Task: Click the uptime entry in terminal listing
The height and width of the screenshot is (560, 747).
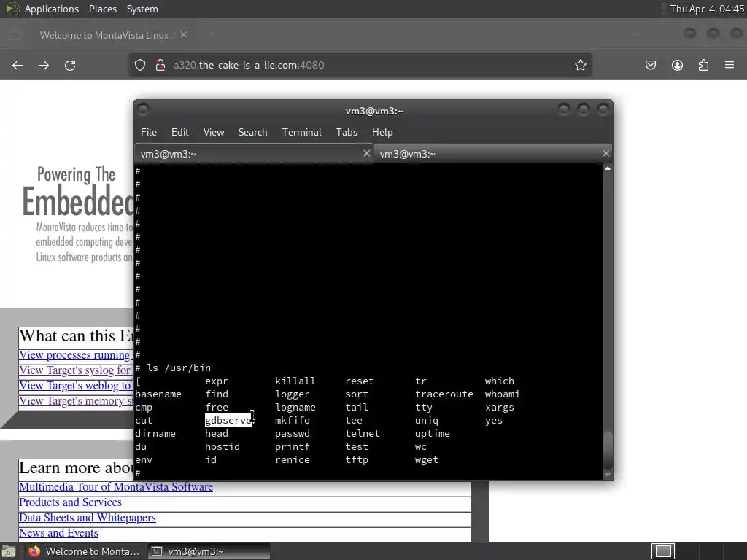Action: pos(432,433)
